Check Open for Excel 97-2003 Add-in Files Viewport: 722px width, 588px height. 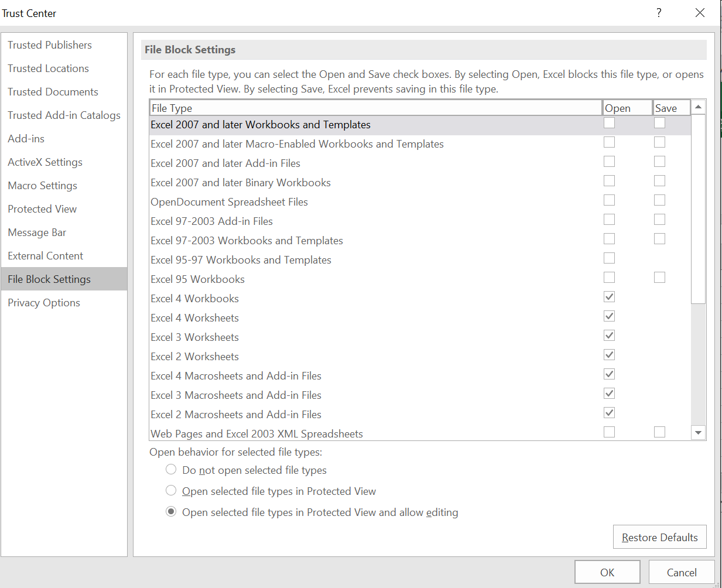point(610,220)
